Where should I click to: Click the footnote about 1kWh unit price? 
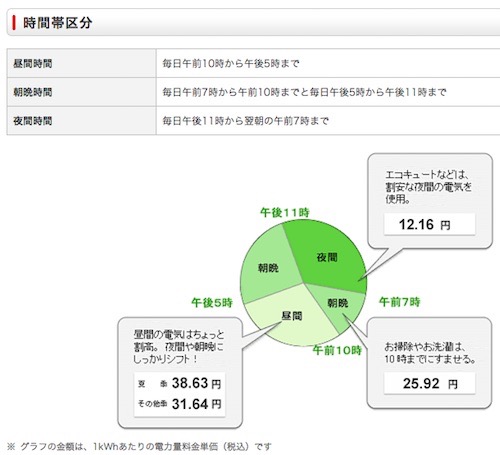(x=139, y=446)
